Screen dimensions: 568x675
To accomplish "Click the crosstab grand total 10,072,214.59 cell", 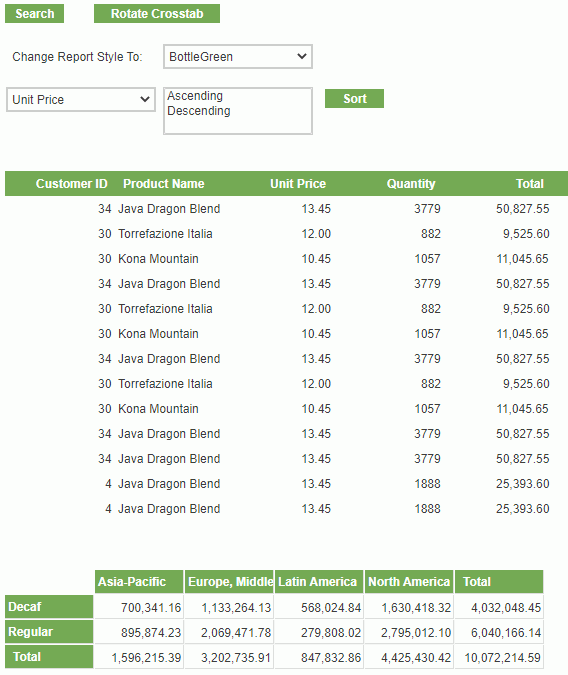I will [500, 657].
